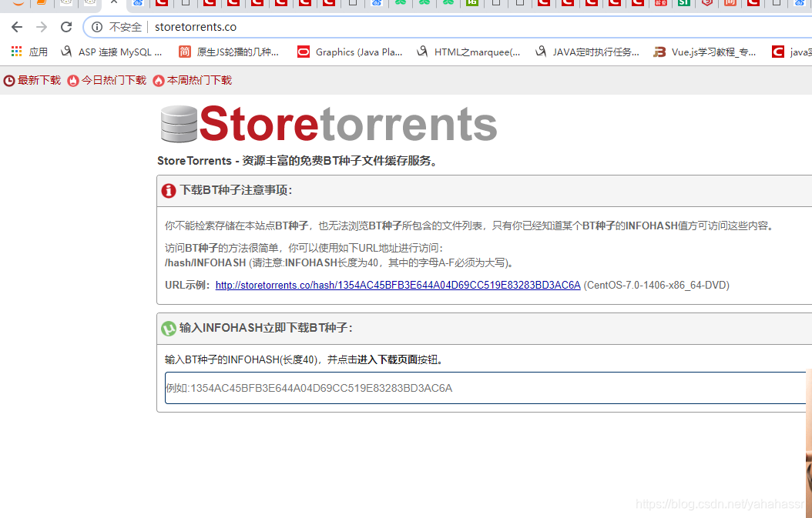Open the Vue.js学习教程 bookmark

704,52
